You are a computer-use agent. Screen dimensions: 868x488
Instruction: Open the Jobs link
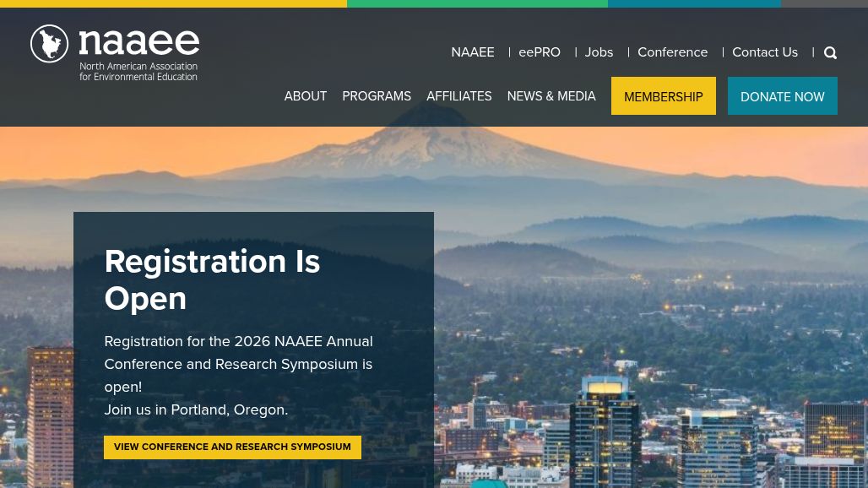(x=599, y=52)
